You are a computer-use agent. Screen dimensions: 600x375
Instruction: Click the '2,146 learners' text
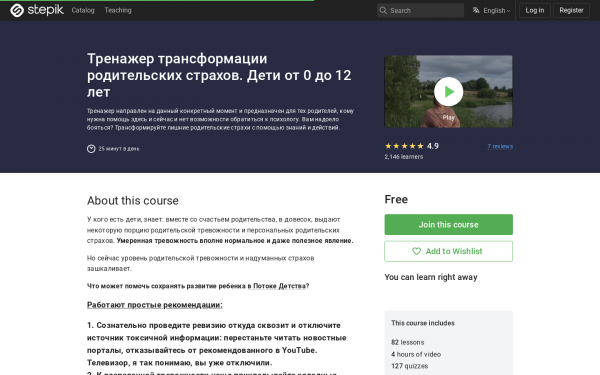[x=404, y=157]
